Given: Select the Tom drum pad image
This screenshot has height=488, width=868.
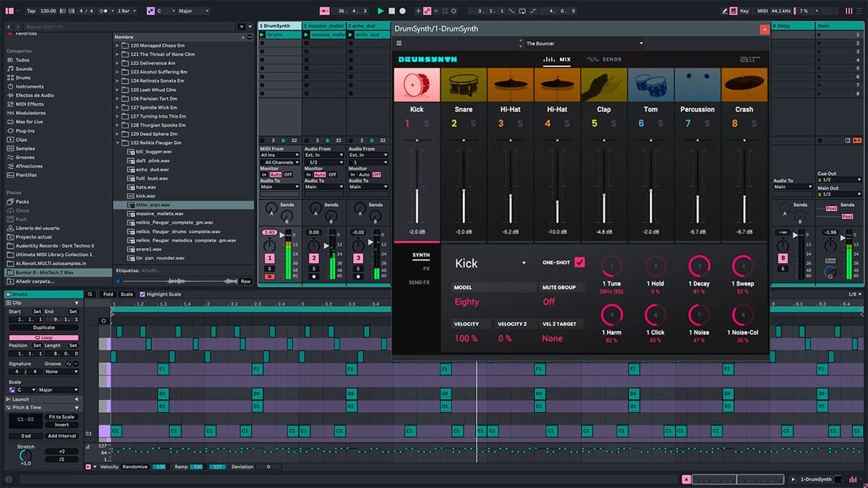Looking at the screenshot, I should point(651,84).
